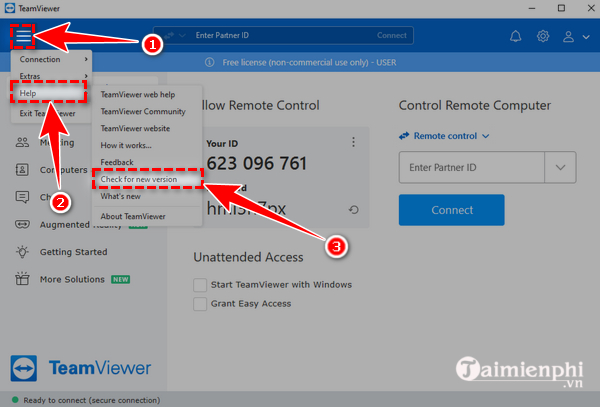The image size is (600, 407).
Task: Expand the Partner ID history dropdown
Action: (x=560, y=167)
